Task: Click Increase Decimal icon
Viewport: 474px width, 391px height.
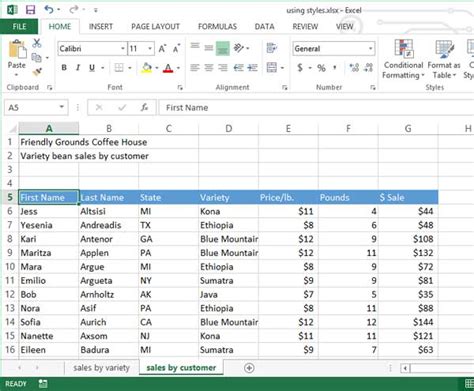Action: pyautogui.click(x=354, y=68)
